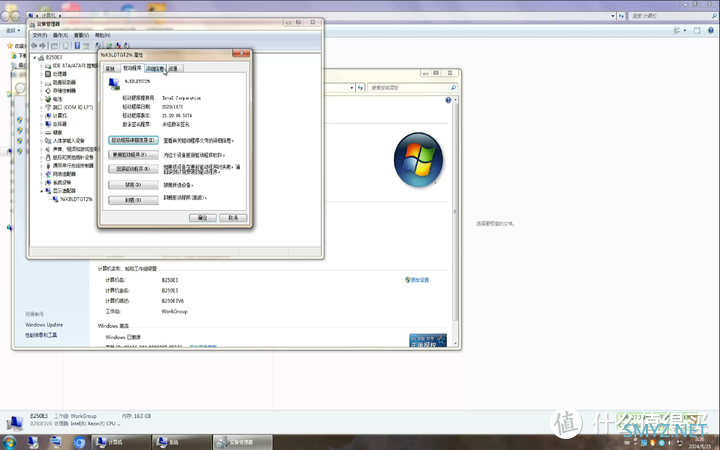The image size is (720, 450).
Task: Open the 查看(V) menu in Device Manager
Action: [81, 35]
